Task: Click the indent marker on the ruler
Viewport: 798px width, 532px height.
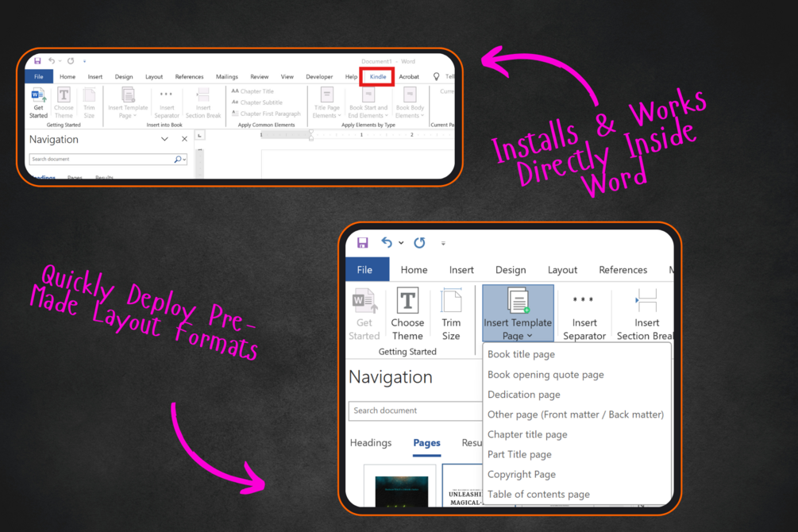Action: click(311, 135)
